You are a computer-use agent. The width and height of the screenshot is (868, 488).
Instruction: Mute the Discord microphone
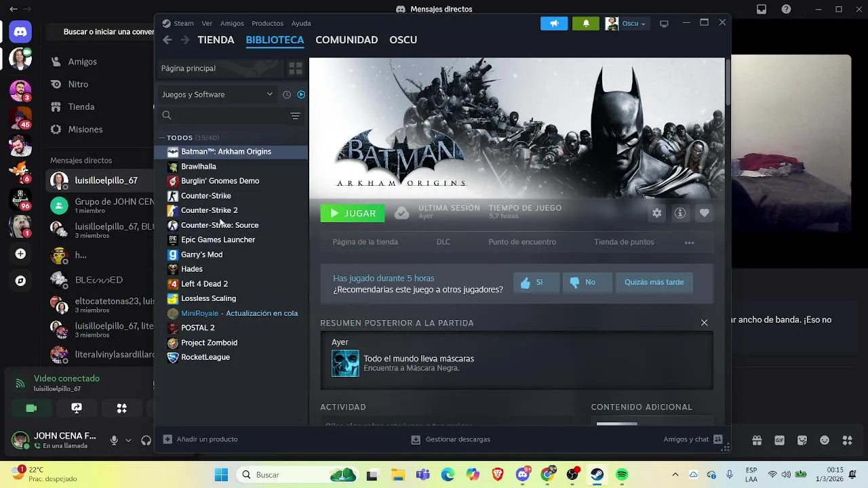point(114,441)
